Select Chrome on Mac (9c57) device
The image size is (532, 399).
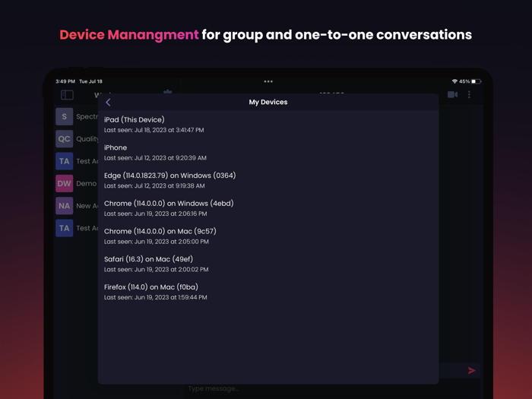click(268, 236)
